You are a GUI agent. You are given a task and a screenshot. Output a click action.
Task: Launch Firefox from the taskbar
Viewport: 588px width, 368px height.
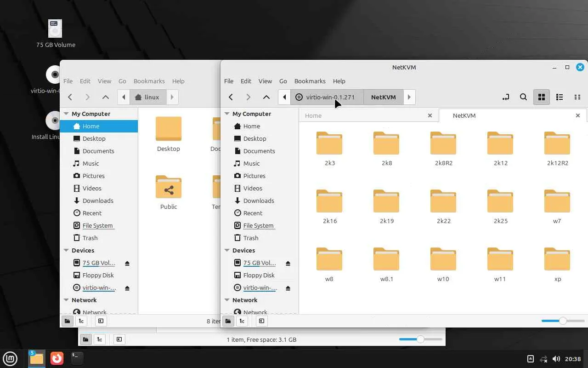[57, 358]
